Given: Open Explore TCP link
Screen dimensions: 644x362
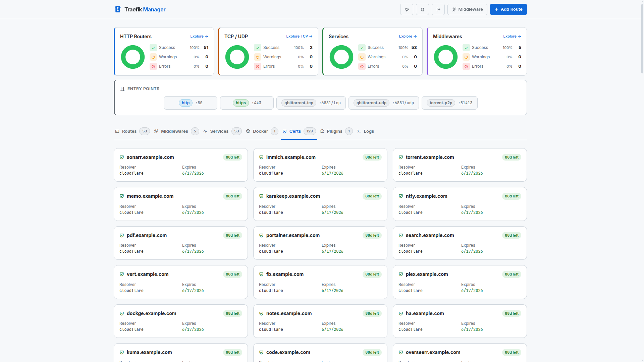Looking at the screenshot, I should [299, 36].
